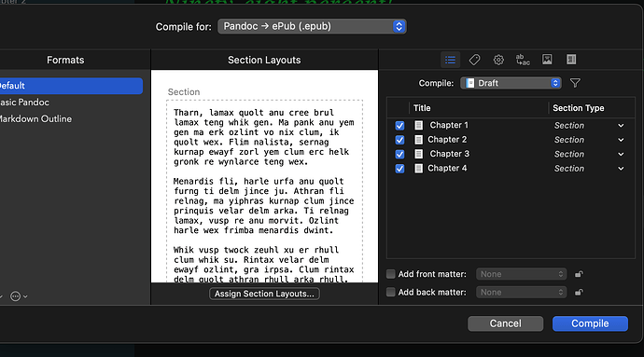Click Section type value for Chapter 2
The image size is (644, 357).
coord(568,140)
